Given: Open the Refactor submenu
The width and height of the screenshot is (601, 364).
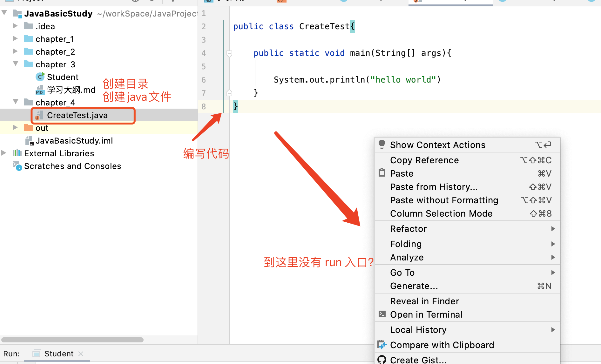Looking at the screenshot, I should coord(467,229).
